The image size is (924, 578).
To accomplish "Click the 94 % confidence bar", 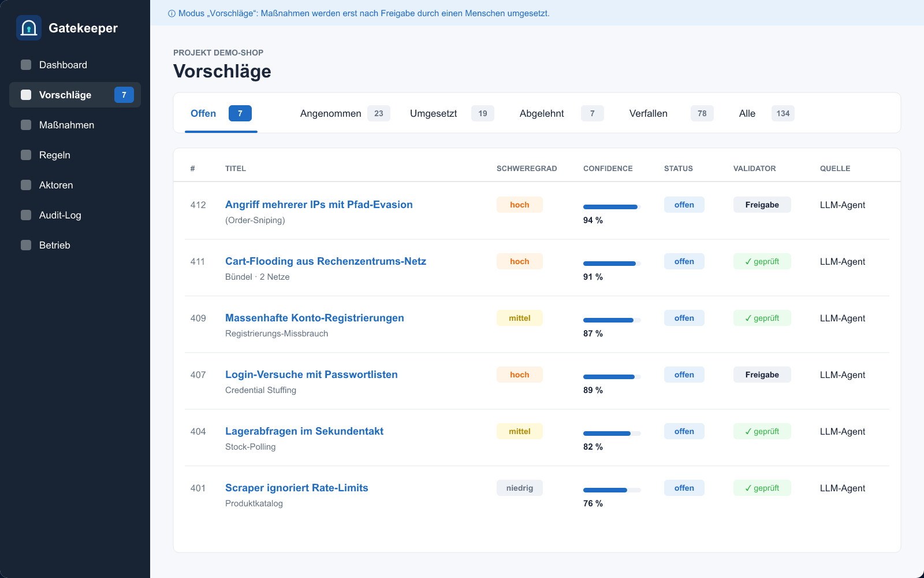I will pyautogui.click(x=612, y=207).
